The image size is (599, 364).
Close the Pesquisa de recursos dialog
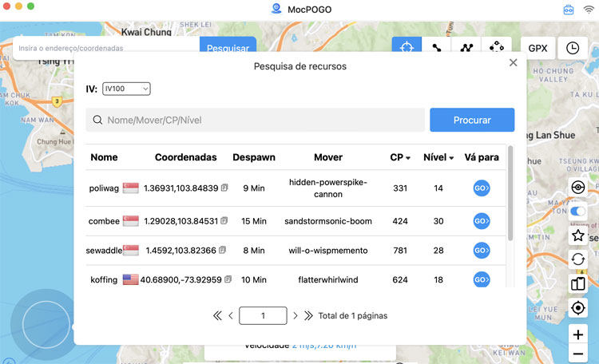513,63
